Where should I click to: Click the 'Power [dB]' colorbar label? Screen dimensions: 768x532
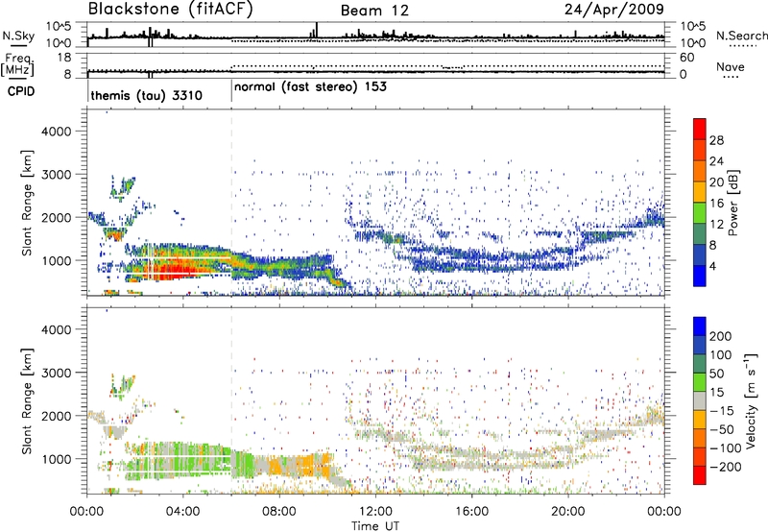tap(733, 203)
